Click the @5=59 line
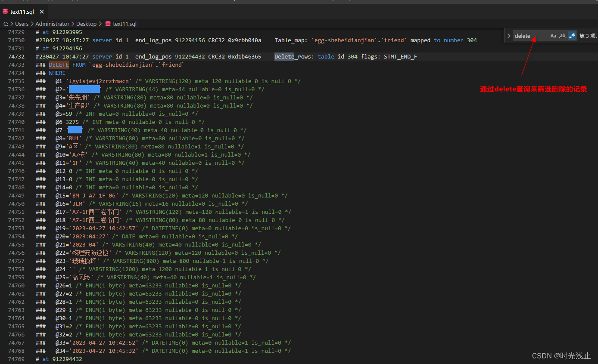Image resolution: width=598 pixels, height=364 pixels. [117, 114]
